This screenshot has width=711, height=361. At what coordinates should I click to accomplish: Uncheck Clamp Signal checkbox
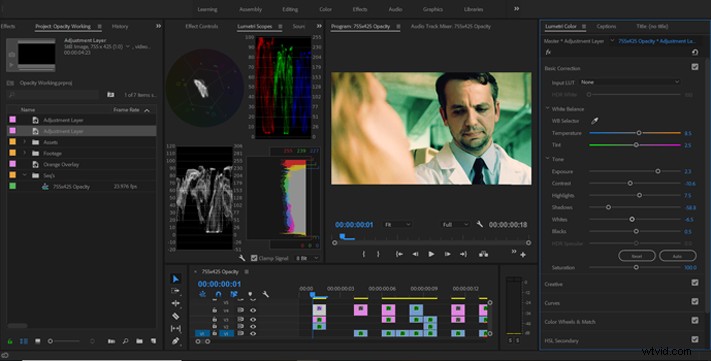(x=254, y=258)
